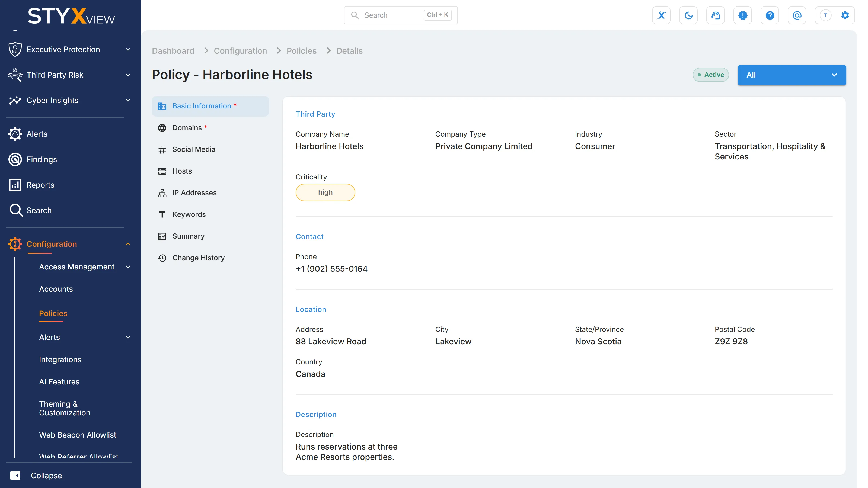Screen dimensions: 868x488
Task: Click the Keywords T icon
Action: point(162,214)
